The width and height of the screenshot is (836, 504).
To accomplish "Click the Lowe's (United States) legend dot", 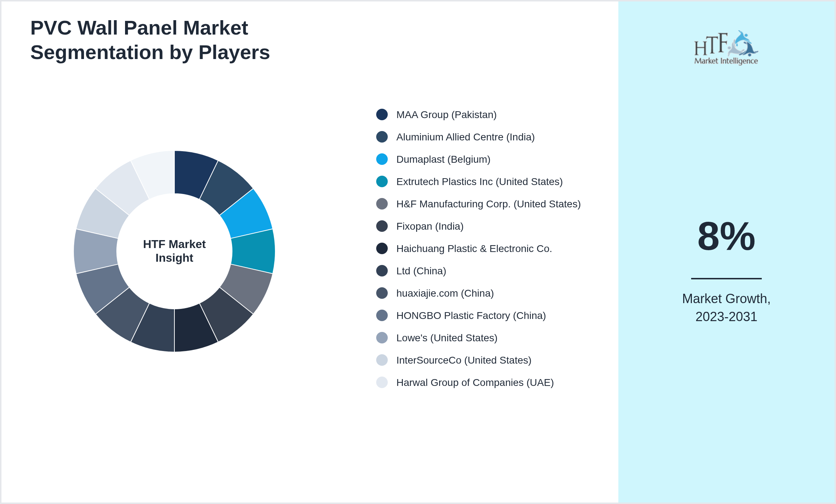I will point(382,338).
